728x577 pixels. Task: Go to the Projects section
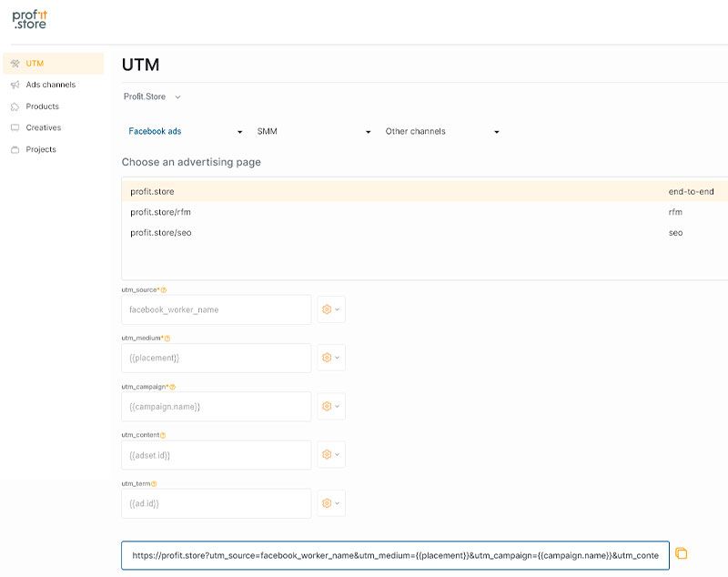[41, 149]
